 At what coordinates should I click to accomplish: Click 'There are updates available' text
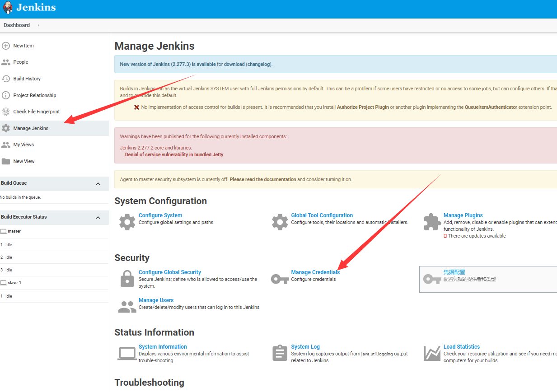click(477, 236)
